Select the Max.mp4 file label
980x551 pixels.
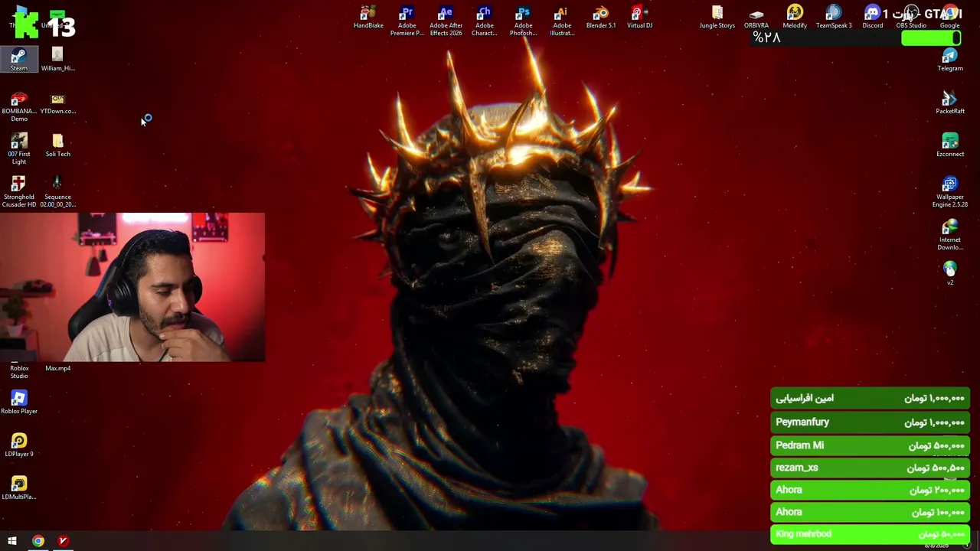pos(57,368)
